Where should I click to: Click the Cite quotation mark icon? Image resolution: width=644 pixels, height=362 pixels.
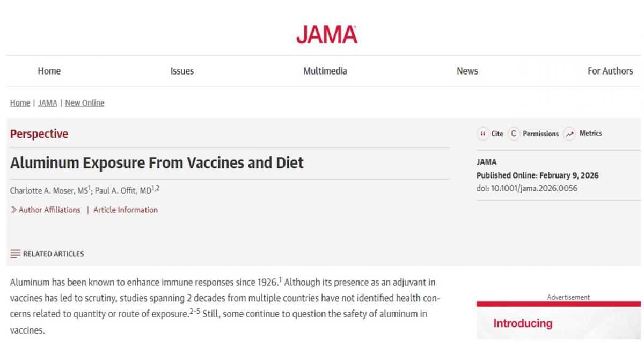point(483,134)
